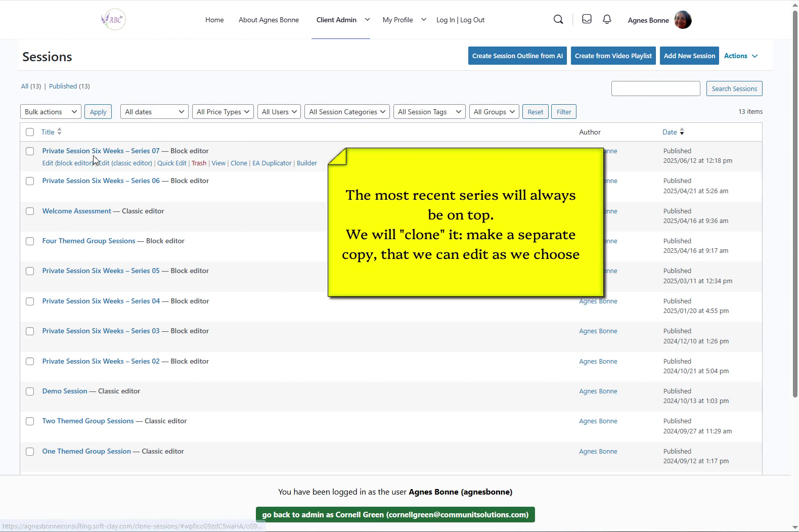The image size is (799, 532).
Task: Expand the All Session Categories dropdown
Action: click(347, 112)
